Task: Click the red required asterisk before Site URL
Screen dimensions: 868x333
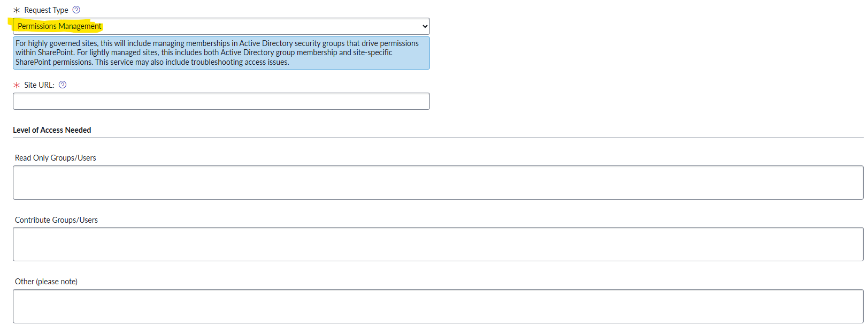Action: pyautogui.click(x=17, y=85)
